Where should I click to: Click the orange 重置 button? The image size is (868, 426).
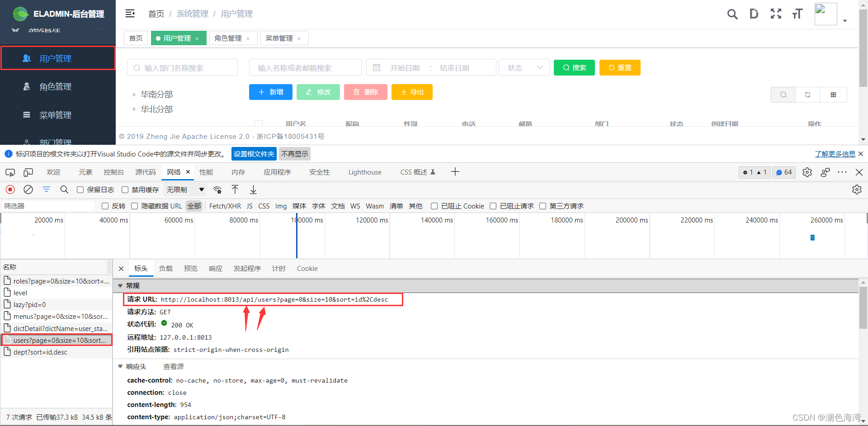(620, 68)
